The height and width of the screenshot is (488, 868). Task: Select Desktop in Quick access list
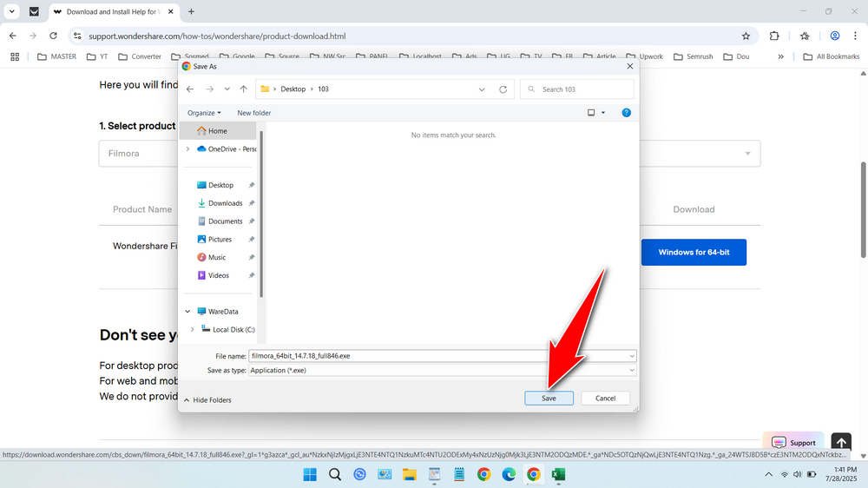pos(220,185)
